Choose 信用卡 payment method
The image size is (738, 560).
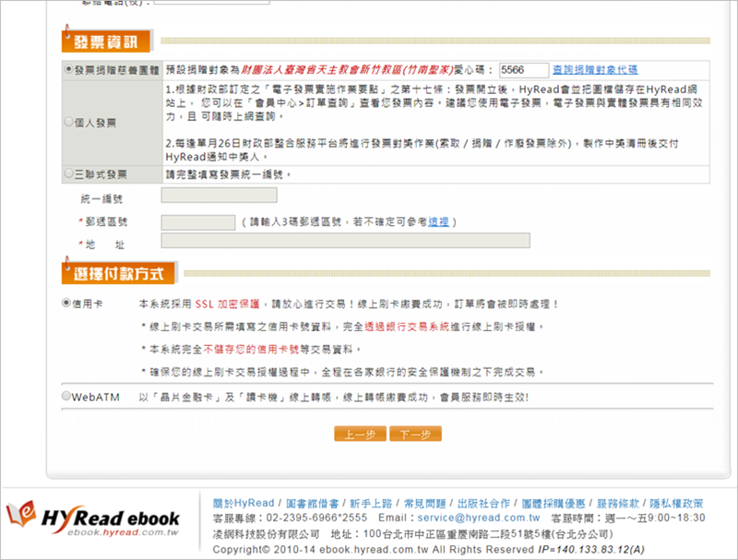click(x=66, y=303)
